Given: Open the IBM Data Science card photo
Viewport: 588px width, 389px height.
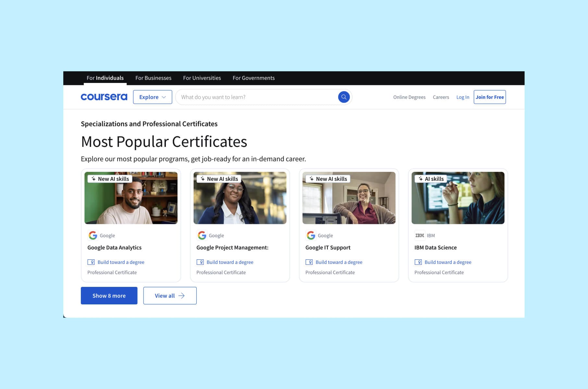Looking at the screenshot, I should [458, 198].
